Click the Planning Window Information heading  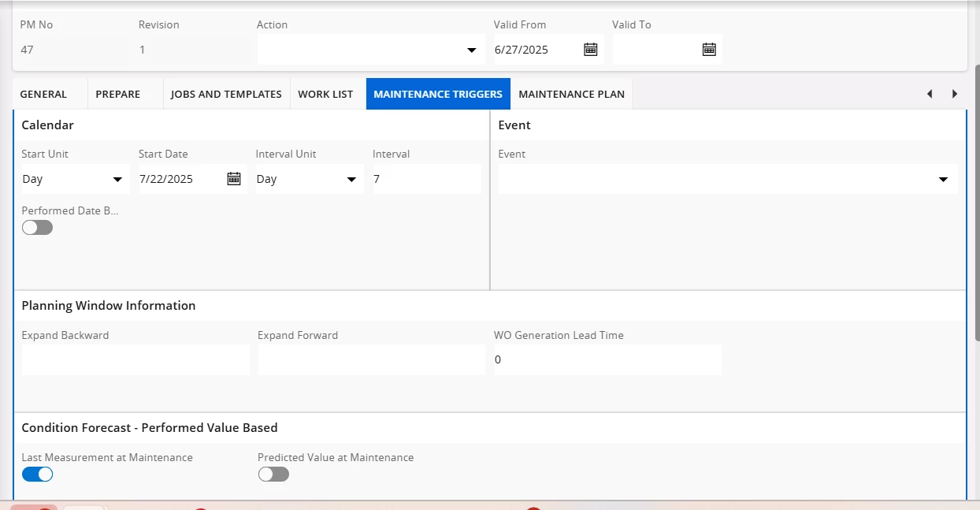109,306
